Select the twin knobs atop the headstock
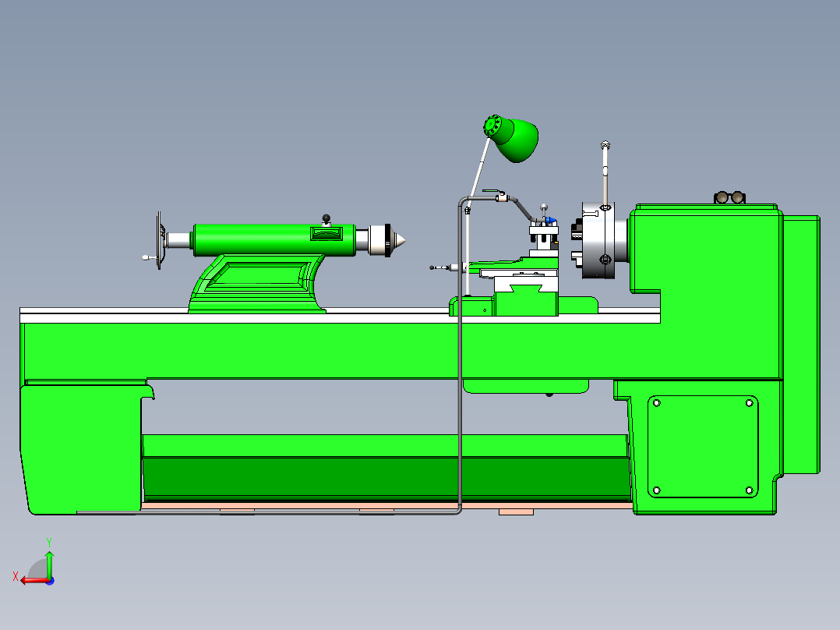Screen dimensions: 840x630 click(x=729, y=197)
